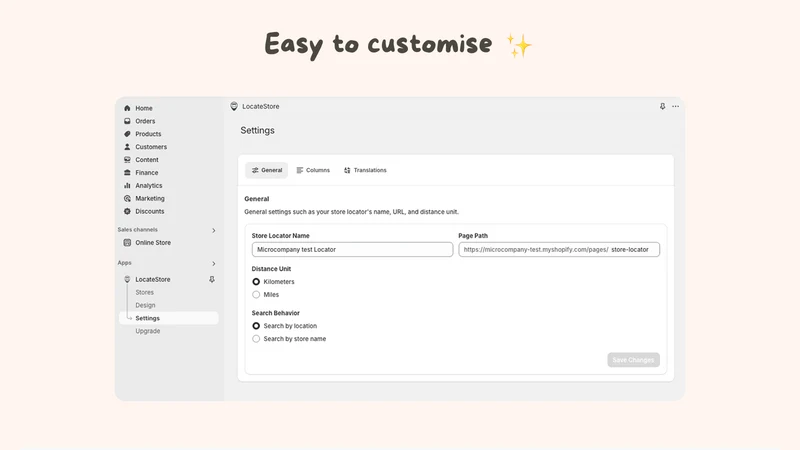Click the Store Locator Name field
Screen dimensions: 800x450
(352, 249)
